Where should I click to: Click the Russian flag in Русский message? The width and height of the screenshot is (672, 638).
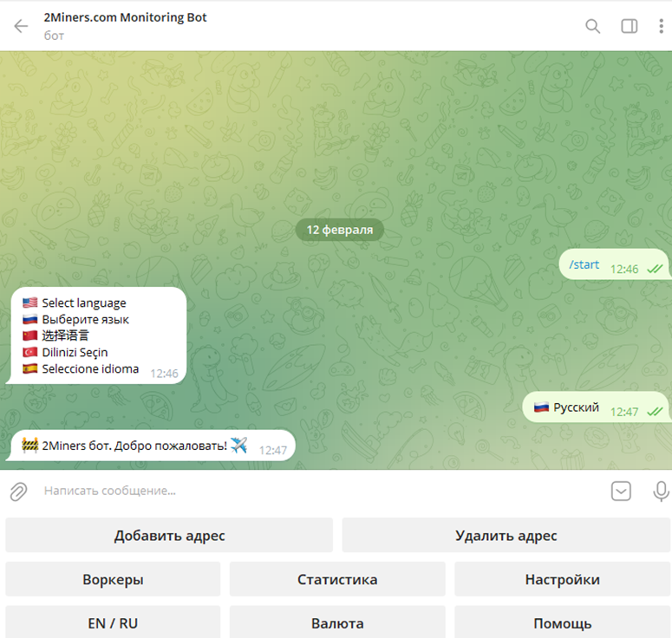coord(541,407)
